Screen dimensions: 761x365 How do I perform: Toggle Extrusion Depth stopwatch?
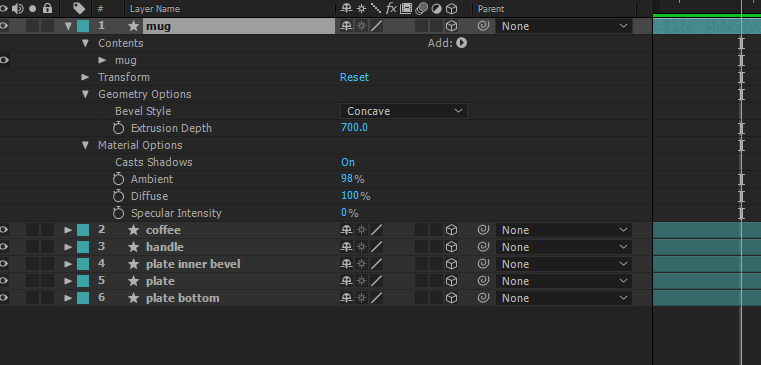(118, 128)
